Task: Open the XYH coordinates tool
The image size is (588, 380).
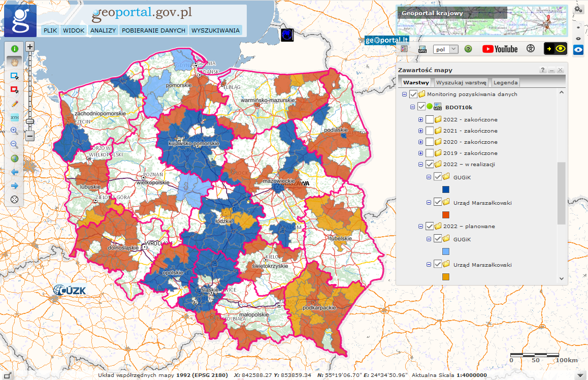Action: pyautogui.click(x=15, y=117)
